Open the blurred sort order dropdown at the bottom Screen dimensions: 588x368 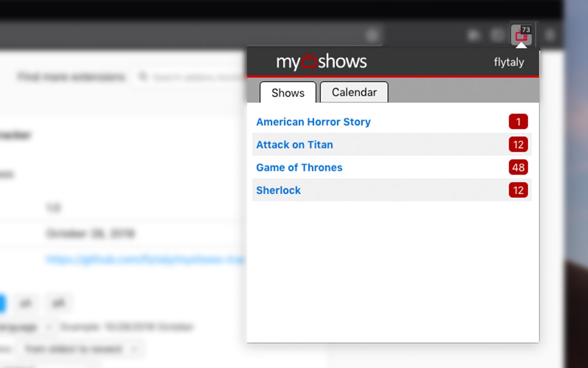pos(81,349)
